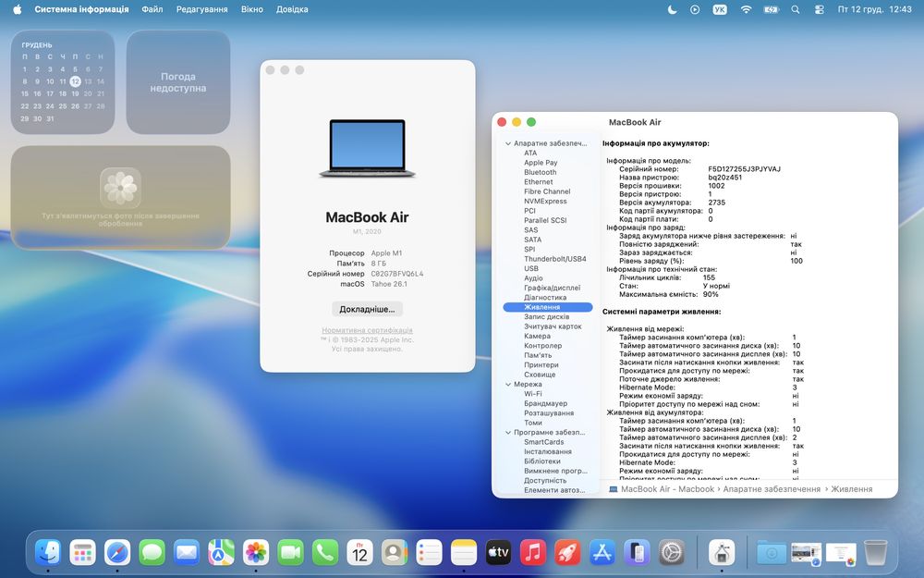Select Живлення in the sidebar
This screenshot has height=578, width=924.
pos(548,307)
